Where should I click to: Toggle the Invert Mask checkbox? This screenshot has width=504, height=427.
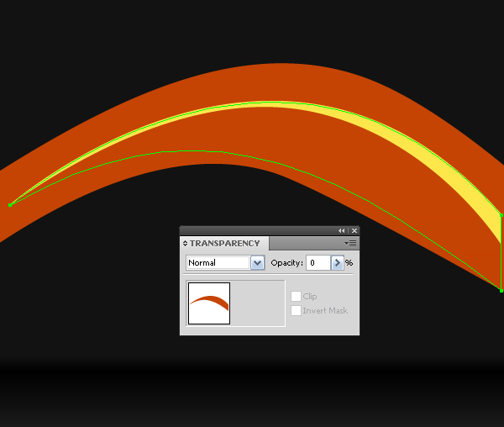[x=296, y=311]
